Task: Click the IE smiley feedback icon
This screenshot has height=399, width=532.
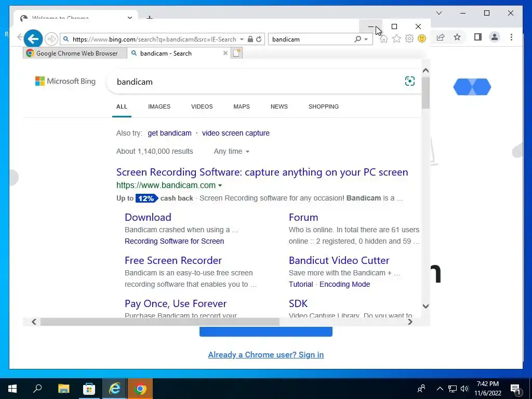Action: pyautogui.click(x=422, y=38)
